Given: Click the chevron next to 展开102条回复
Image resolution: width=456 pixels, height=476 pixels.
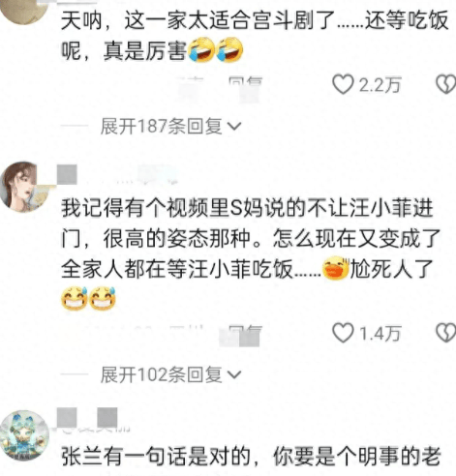Looking at the screenshot, I should pyautogui.click(x=234, y=374).
